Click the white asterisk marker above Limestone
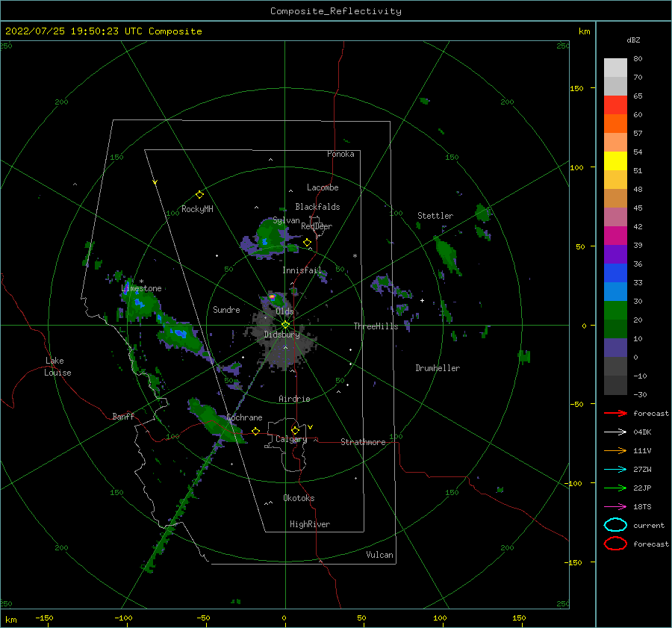The height and width of the screenshot is (628, 672). click(x=141, y=282)
